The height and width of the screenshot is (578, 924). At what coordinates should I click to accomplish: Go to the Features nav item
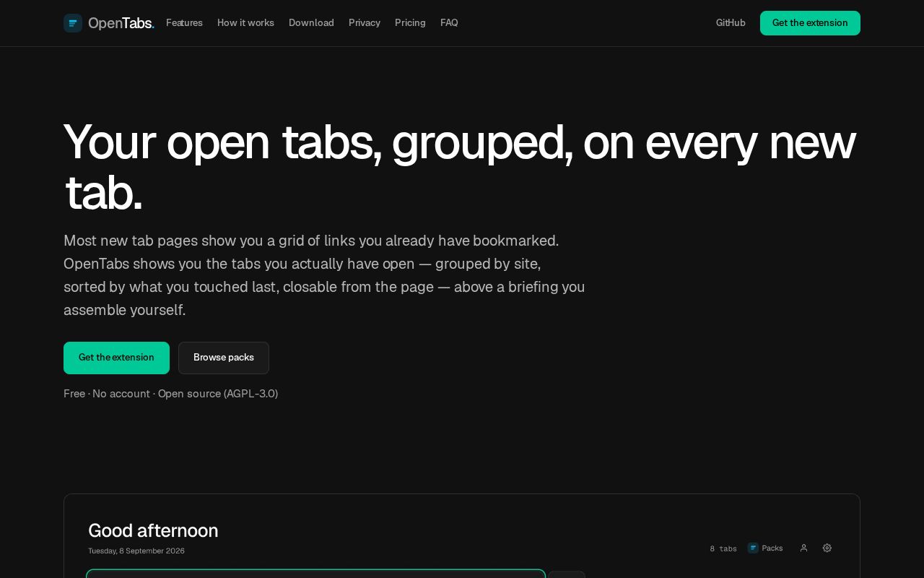pyautogui.click(x=184, y=23)
